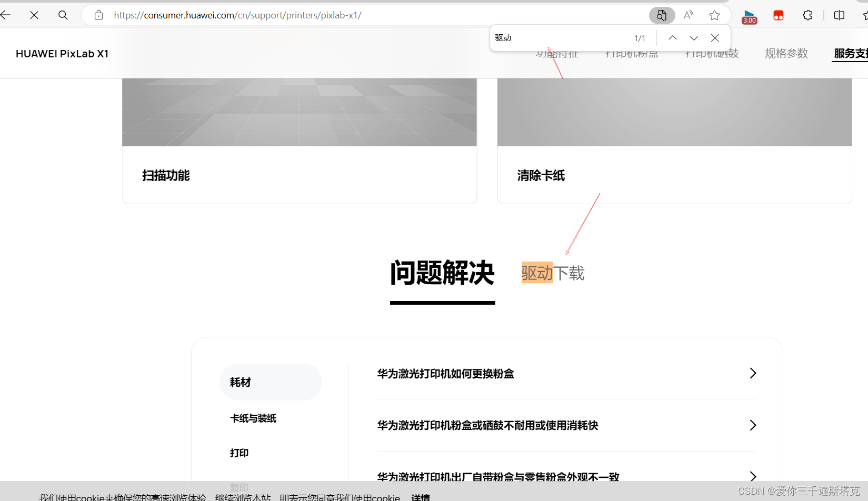Open 华为激光打印机如何更换粉盒 article
Viewport: 868px width, 501px height.
coord(445,374)
